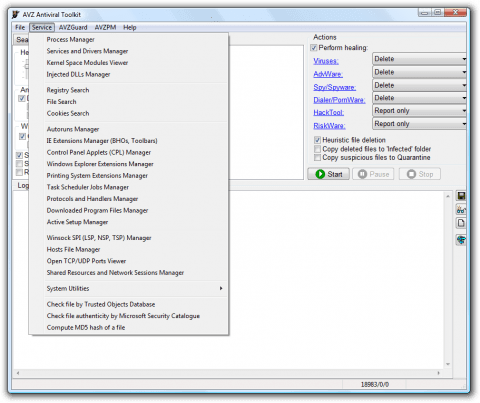Select Protocols and Handlers Manager
This screenshot has width=480, height=403.
(x=129, y=199)
